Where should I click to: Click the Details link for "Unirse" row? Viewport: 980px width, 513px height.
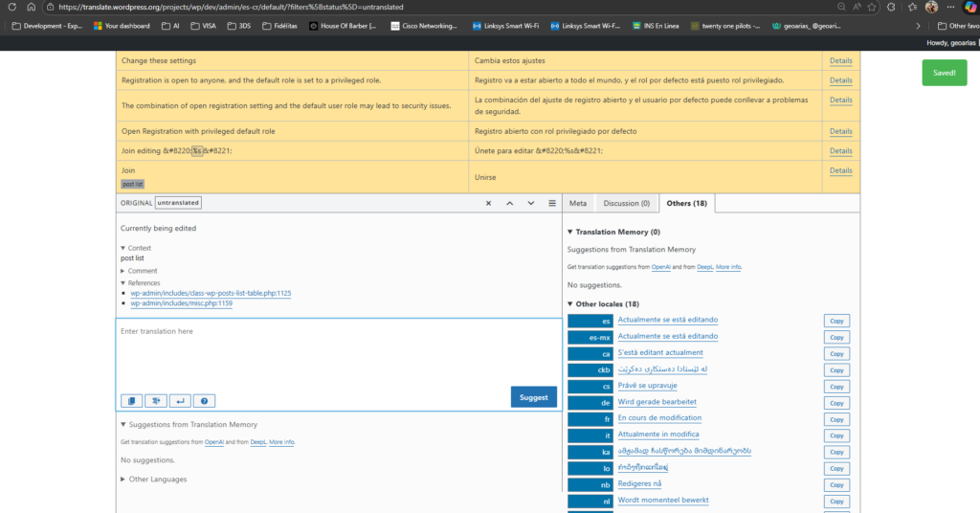[840, 170]
